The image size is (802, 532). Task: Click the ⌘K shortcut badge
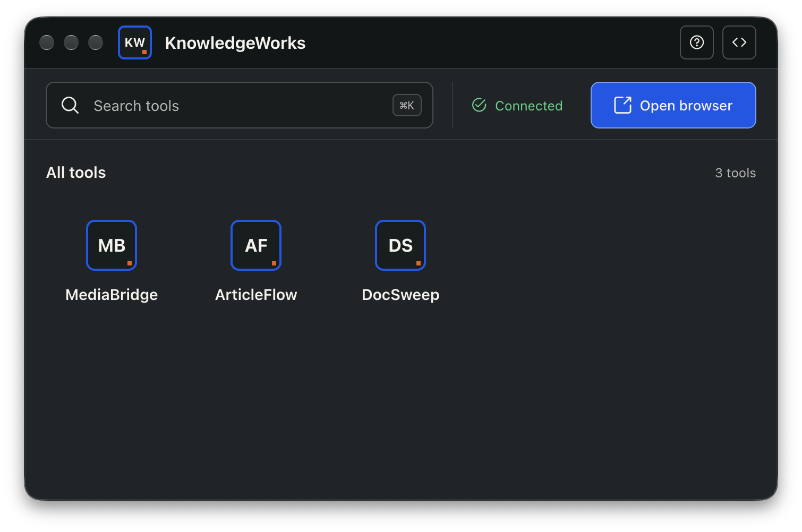tap(407, 105)
